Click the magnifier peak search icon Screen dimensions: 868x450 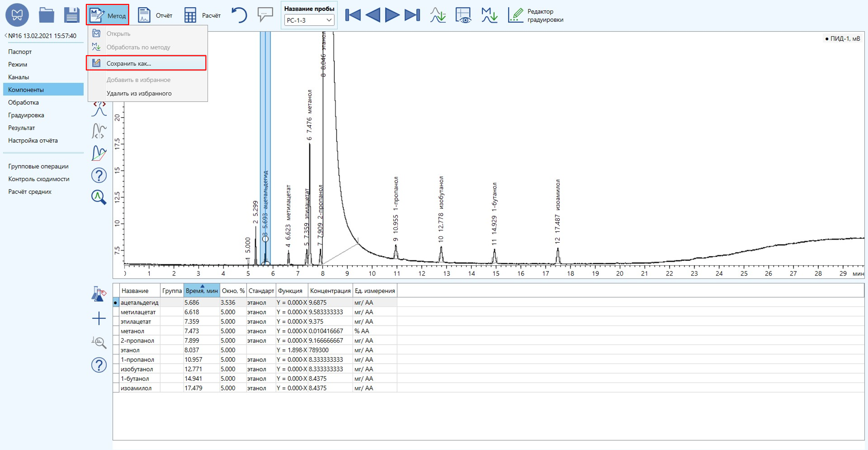99,197
